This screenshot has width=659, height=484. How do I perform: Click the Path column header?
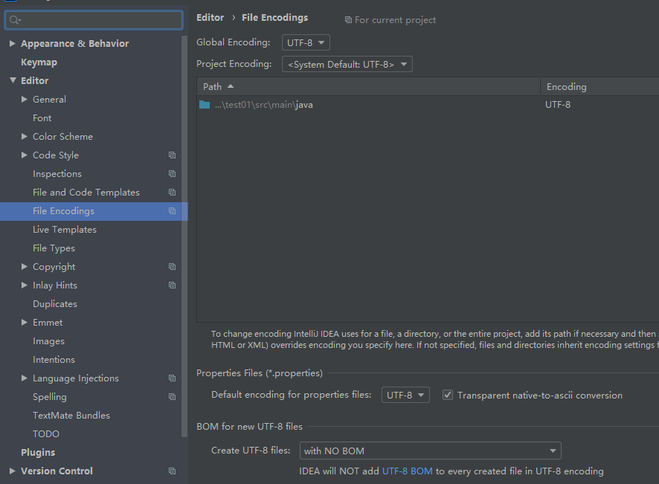click(368, 87)
